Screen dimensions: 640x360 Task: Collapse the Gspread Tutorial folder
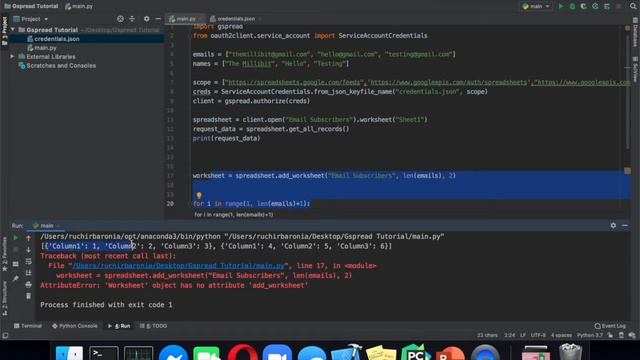pos(13,30)
